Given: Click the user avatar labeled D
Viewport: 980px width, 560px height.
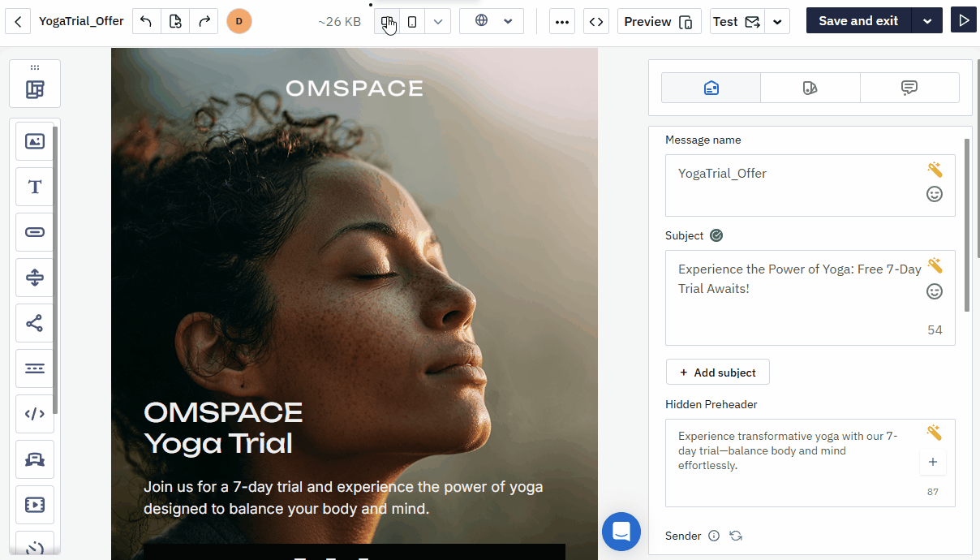Looking at the screenshot, I should pos(239,21).
